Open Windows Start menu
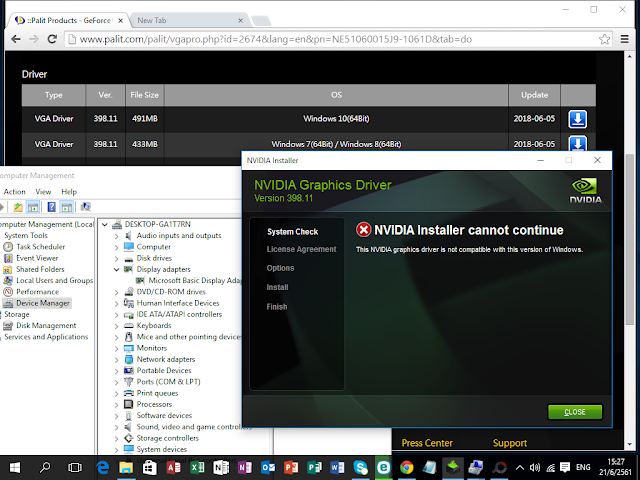The width and height of the screenshot is (640, 480). click(15, 468)
